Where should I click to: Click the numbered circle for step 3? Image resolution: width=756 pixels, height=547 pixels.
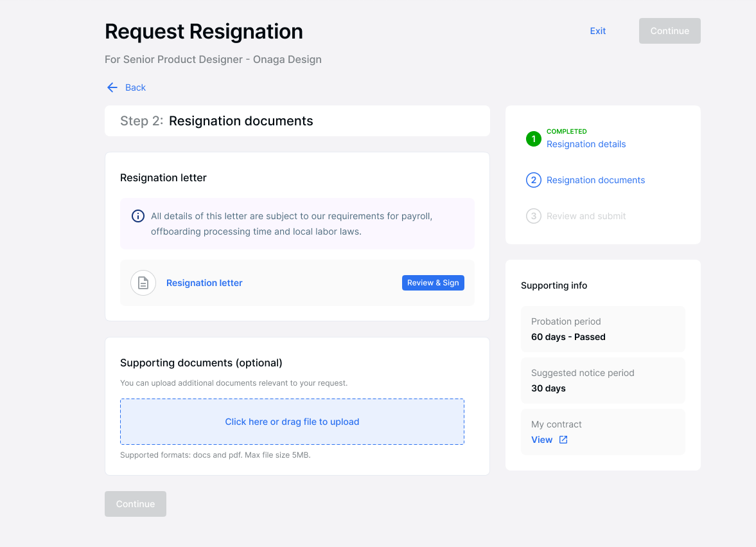(x=533, y=216)
